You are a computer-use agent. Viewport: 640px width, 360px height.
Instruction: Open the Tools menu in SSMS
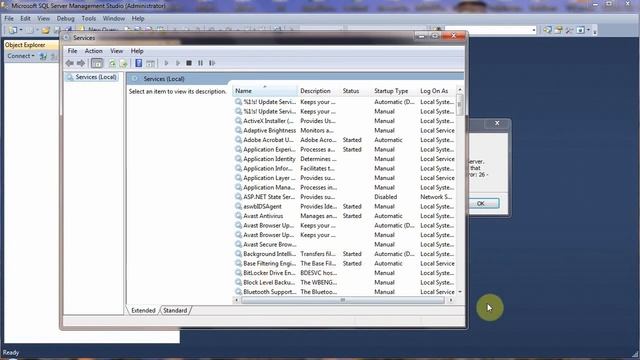click(89, 18)
